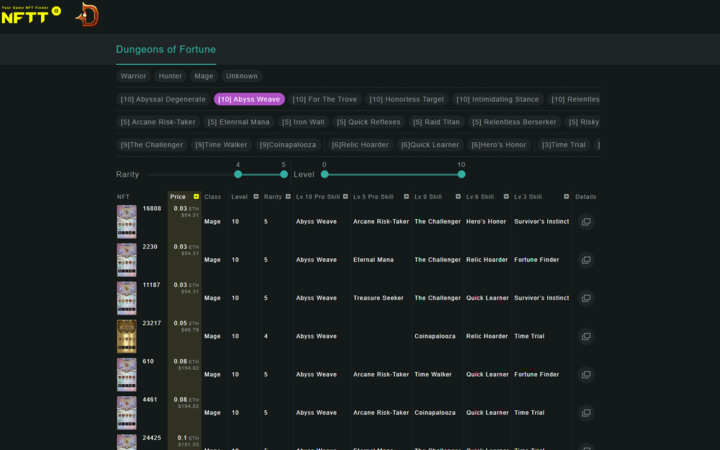This screenshot has width=720, height=450.
Task: Open details for NFT 4461
Action: point(586,413)
